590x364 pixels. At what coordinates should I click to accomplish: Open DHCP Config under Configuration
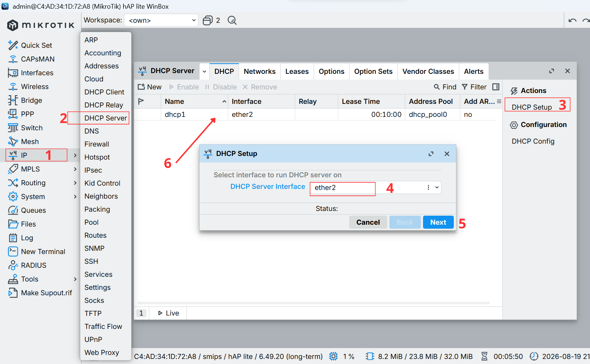point(533,141)
